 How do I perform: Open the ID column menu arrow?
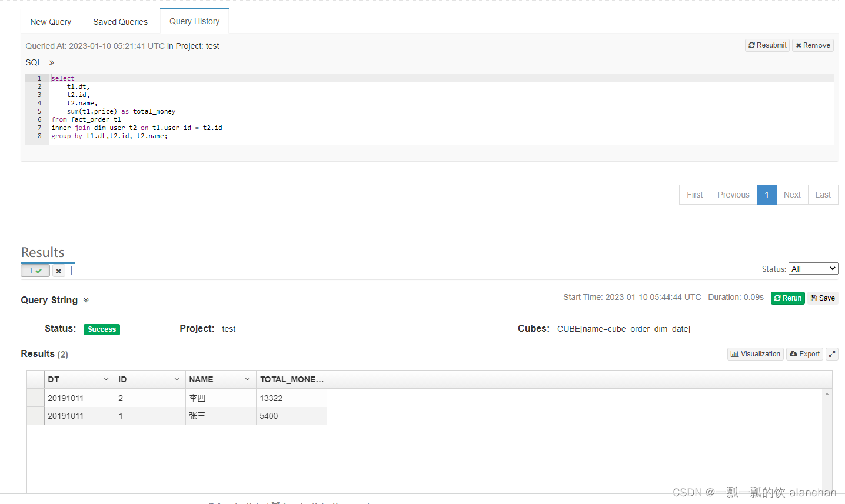[x=177, y=379]
